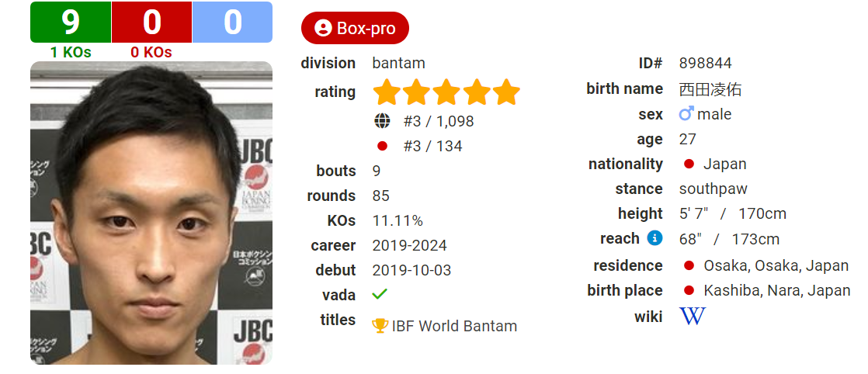Click the fifth gold rating star
The height and width of the screenshot is (374, 868).
pos(506,92)
